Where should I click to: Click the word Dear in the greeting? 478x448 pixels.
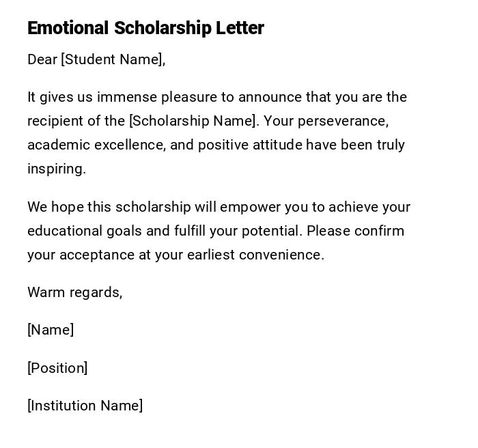tap(42, 59)
